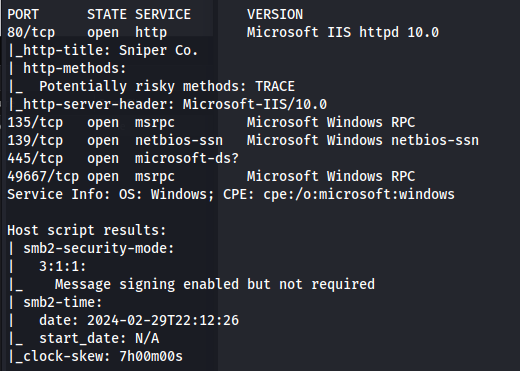Screen dimensions: 520x371
Task: Select the cpe:/o:microsoft:windows string
Action: click(x=359, y=194)
